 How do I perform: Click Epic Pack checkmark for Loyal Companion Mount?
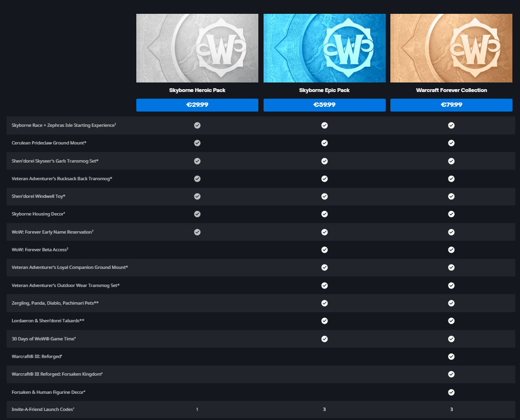(325, 267)
